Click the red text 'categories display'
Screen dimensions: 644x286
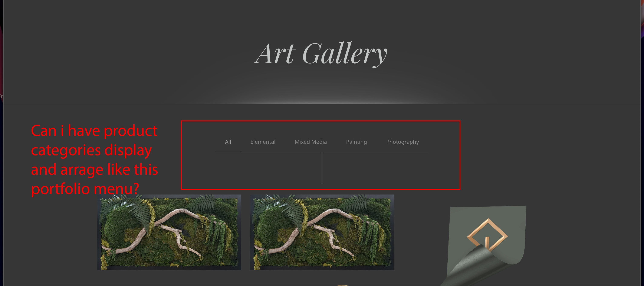[91, 151]
